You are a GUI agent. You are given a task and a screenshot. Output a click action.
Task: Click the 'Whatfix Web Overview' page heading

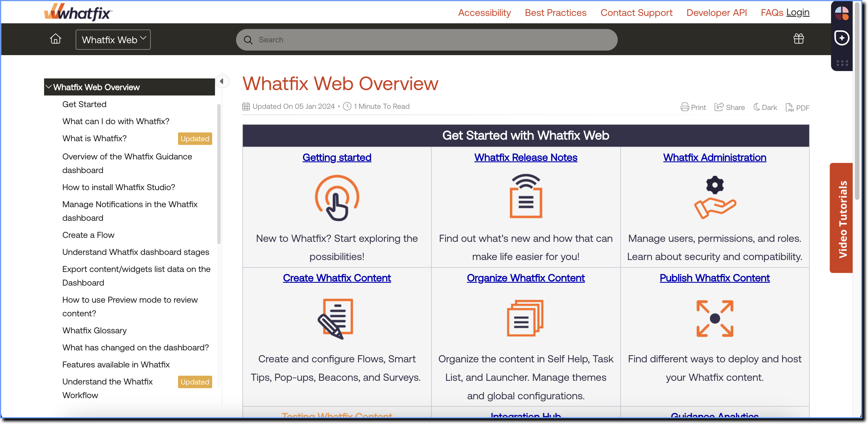340,84
